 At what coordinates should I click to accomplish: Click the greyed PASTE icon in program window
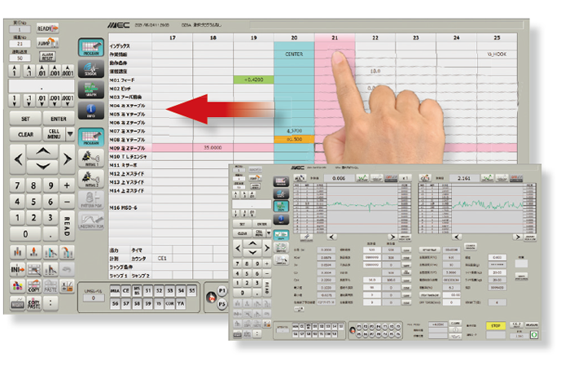click(50, 286)
